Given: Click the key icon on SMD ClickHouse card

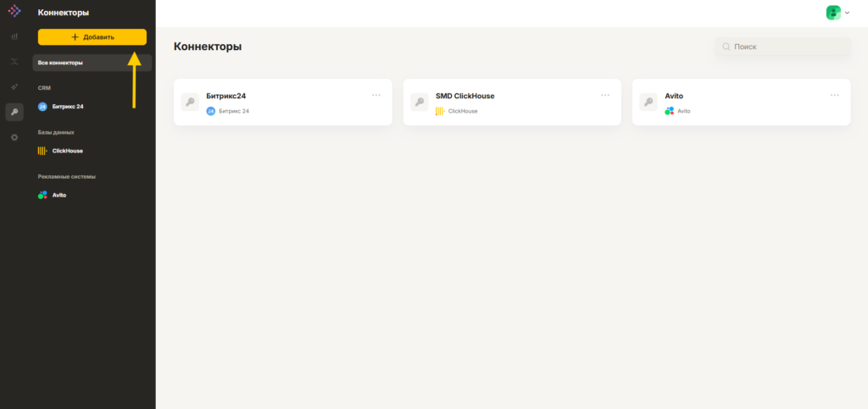Looking at the screenshot, I should coord(419,102).
